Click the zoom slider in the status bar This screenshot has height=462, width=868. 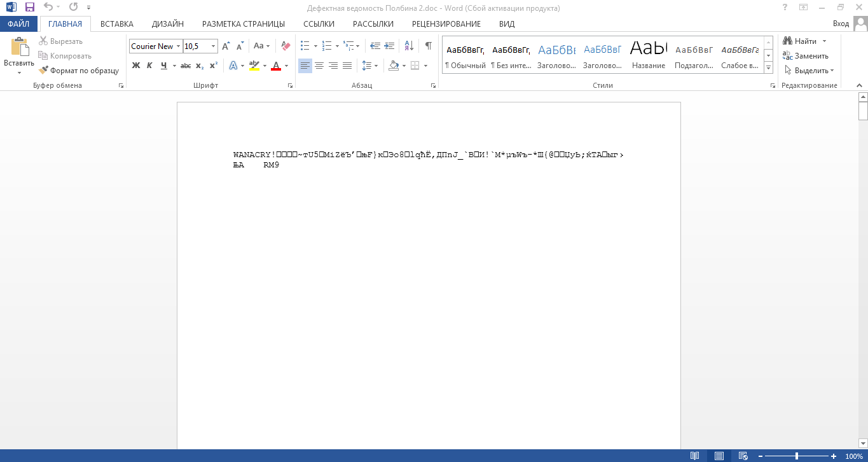(797, 456)
